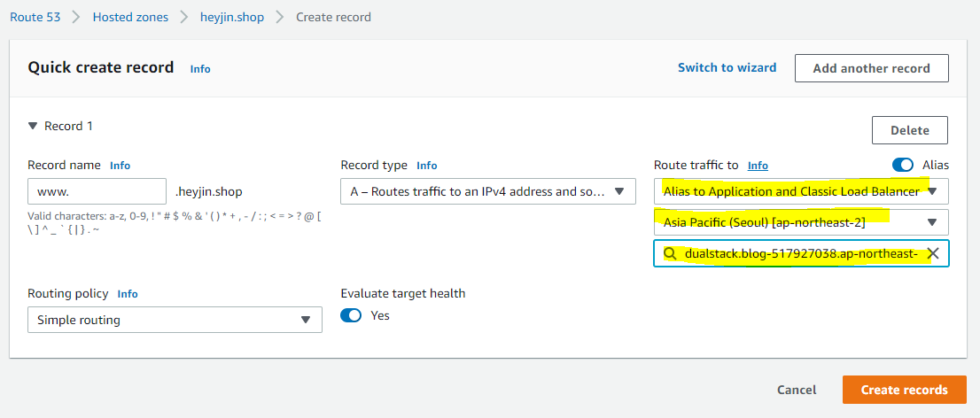This screenshot has width=980, height=418.
Task: Click the search magnifier icon in load balancer field
Action: pos(670,254)
